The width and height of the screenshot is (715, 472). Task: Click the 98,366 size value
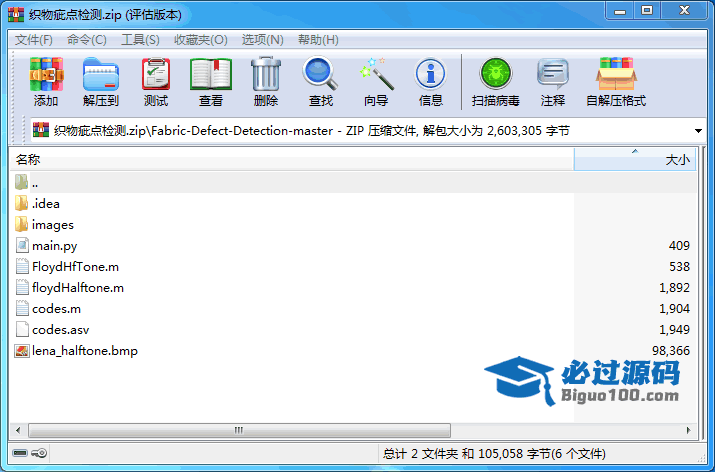pos(671,351)
